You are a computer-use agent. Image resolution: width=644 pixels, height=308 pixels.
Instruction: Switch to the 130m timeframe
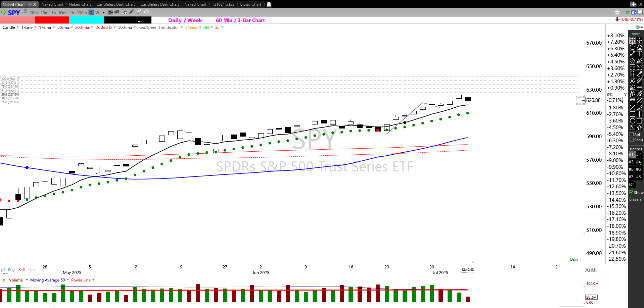[x=82, y=12]
